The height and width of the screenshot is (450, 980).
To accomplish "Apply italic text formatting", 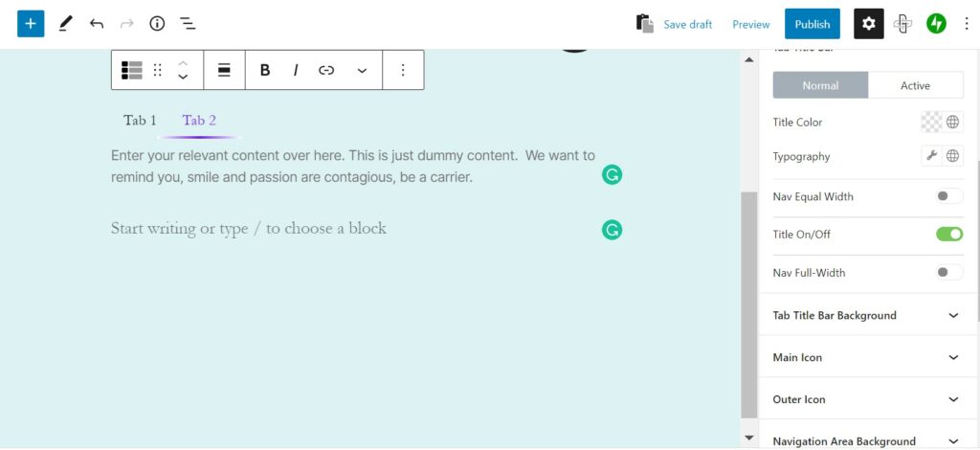I will click(296, 70).
